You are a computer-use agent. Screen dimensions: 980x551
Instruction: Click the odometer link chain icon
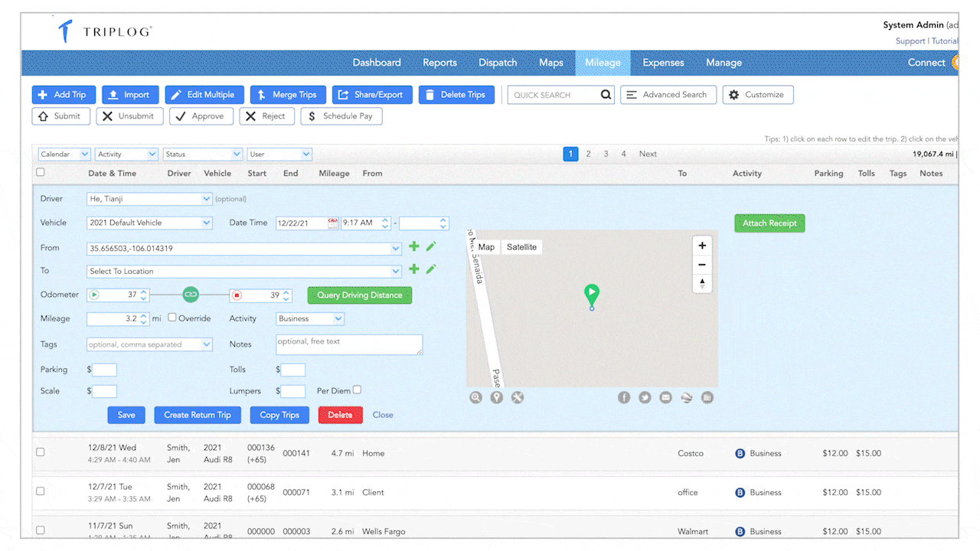[x=191, y=294]
